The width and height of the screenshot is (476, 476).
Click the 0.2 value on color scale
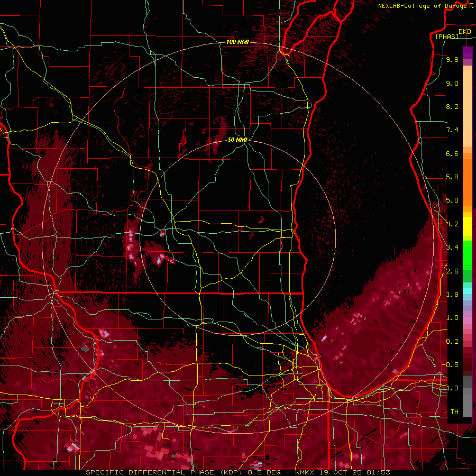[452, 342]
